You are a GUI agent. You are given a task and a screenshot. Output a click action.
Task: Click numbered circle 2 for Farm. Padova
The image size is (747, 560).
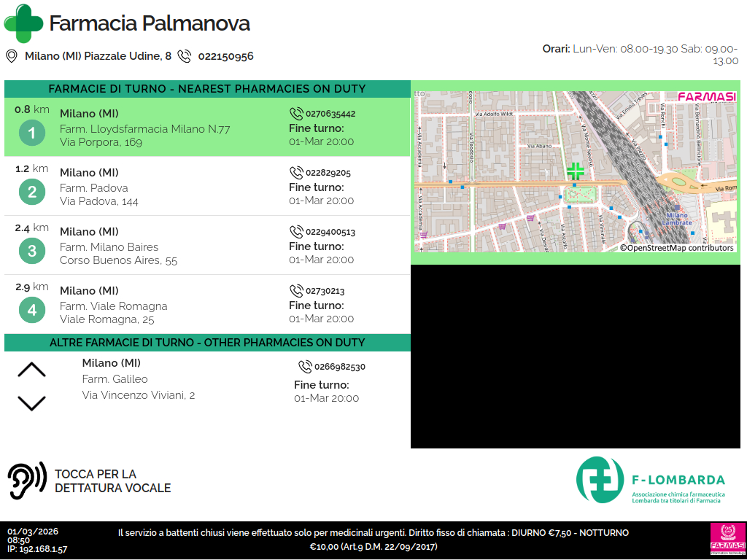(x=32, y=192)
